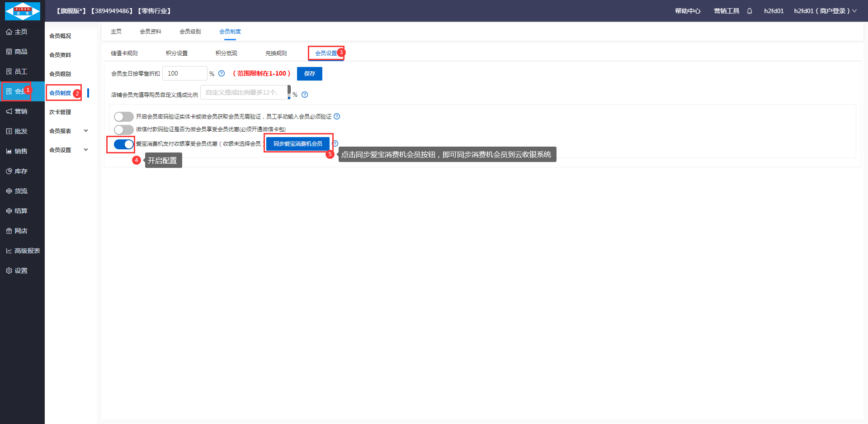Click help icon next to sync member button

pos(335,143)
